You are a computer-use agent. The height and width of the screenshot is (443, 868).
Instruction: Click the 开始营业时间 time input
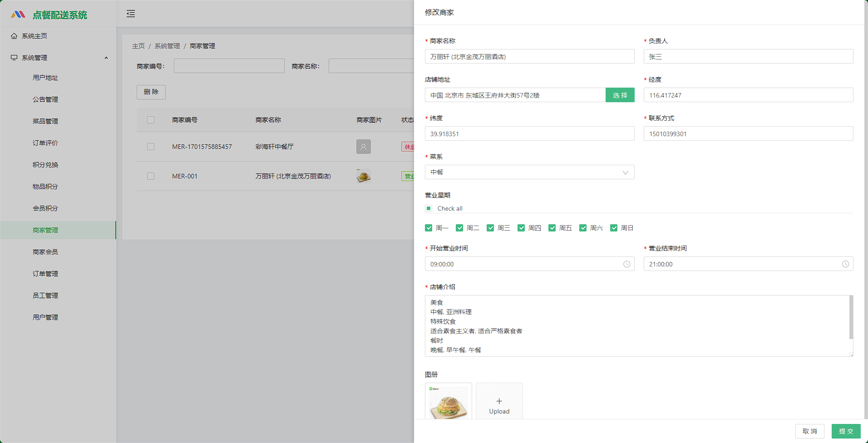(x=530, y=264)
